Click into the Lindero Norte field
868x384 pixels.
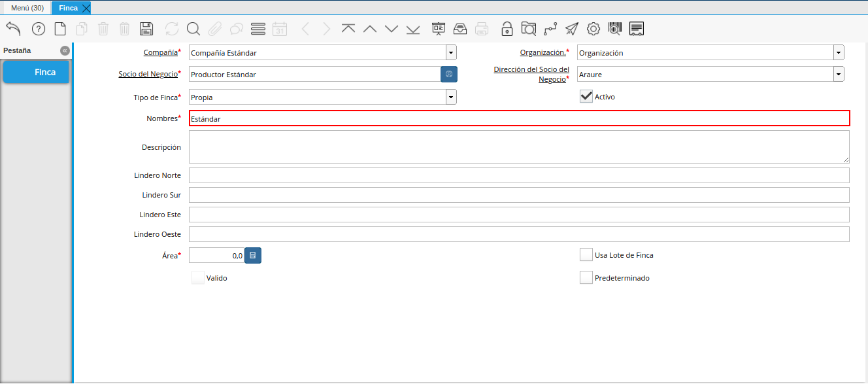point(519,175)
